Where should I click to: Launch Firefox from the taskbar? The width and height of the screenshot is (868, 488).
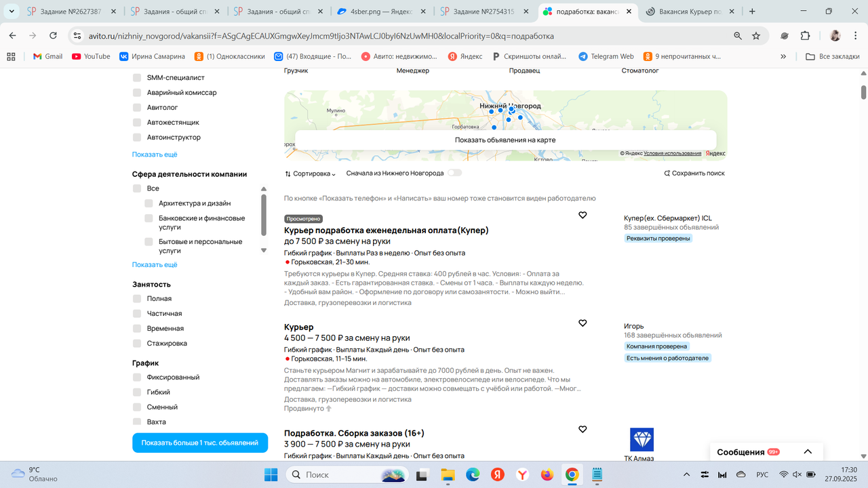(x=547, y=476)
